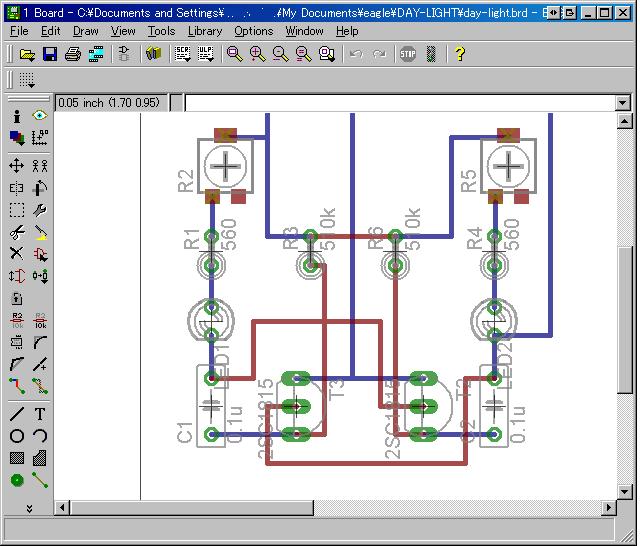Click the Go traffic light icon
640x546 pixels.
tap(431, 54)
